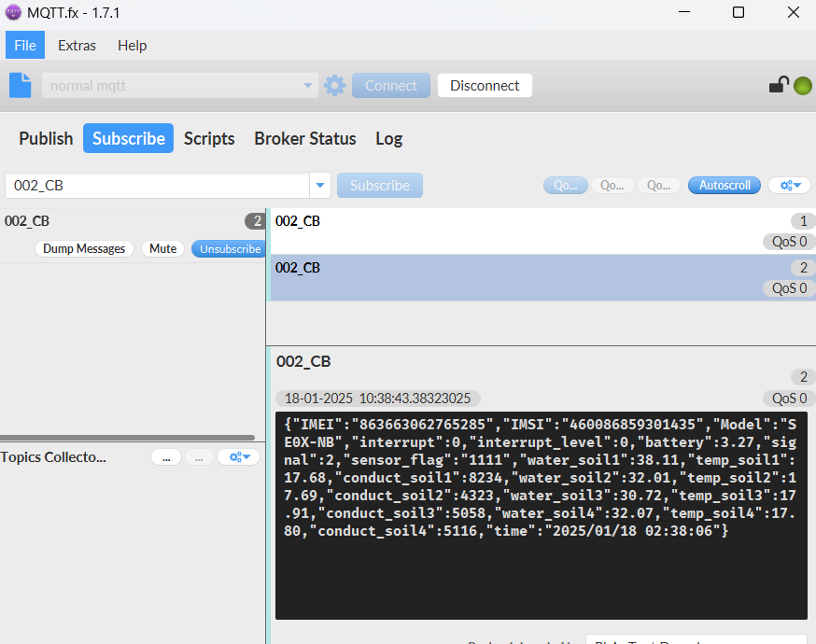Toggle the Autoscroll button
The width and height of the screenshot is (816, 644).
click(724, 185)
